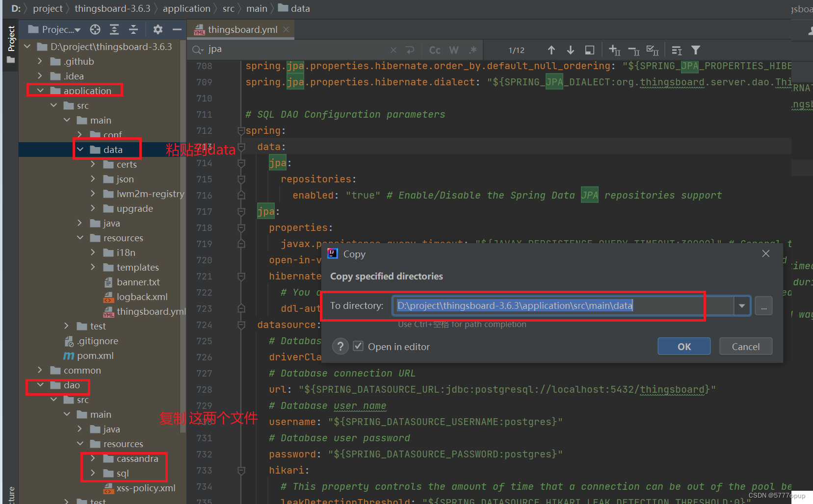The image size is (813, 504).
Task: Toggle Words (W) search option
Action: pos(454,50)
